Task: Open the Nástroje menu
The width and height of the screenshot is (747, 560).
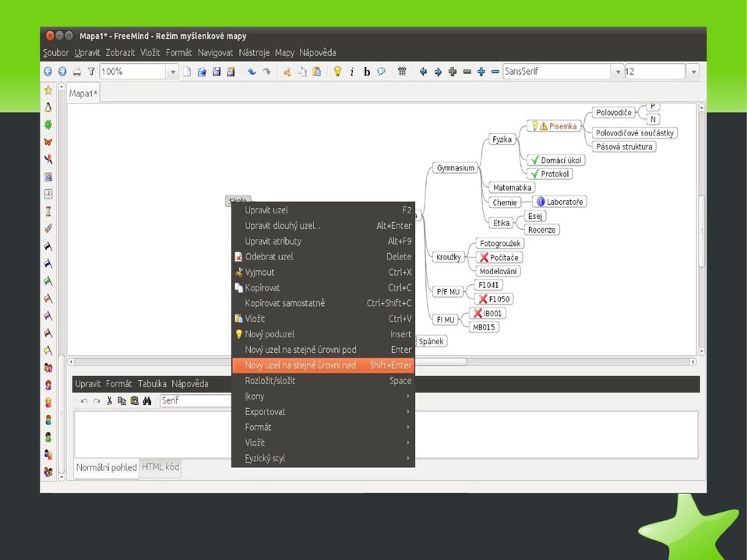Action: (254, 52)
